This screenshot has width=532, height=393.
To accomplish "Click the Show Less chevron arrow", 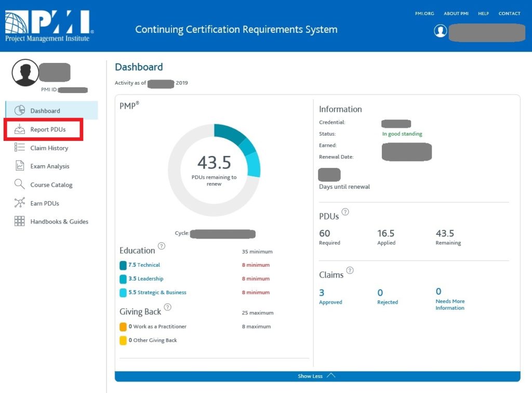I will [331, 375].
